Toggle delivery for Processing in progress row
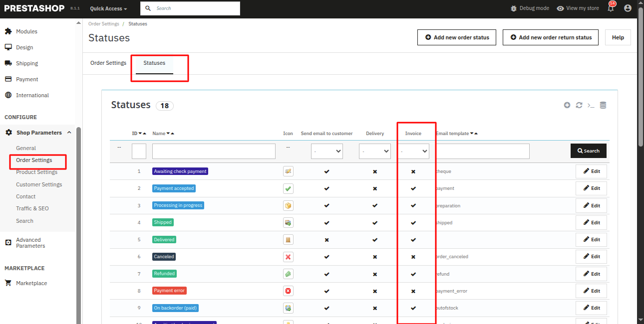This screenshot has height=324, width=644. 375,205
